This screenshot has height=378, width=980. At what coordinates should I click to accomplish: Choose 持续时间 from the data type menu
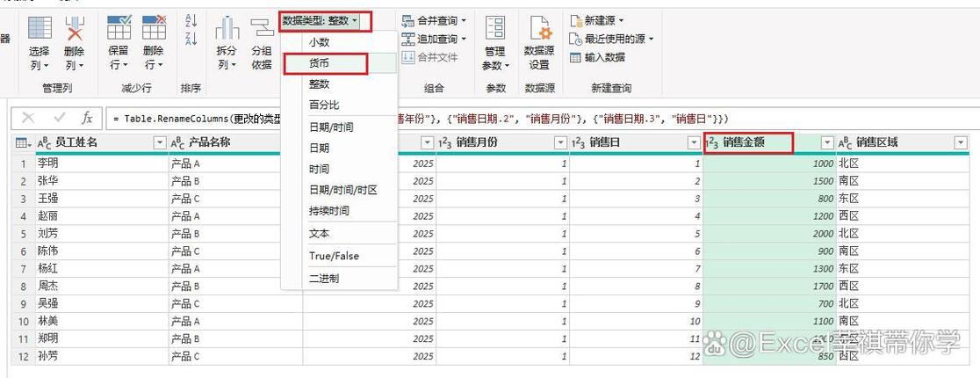tap(339, 211)
